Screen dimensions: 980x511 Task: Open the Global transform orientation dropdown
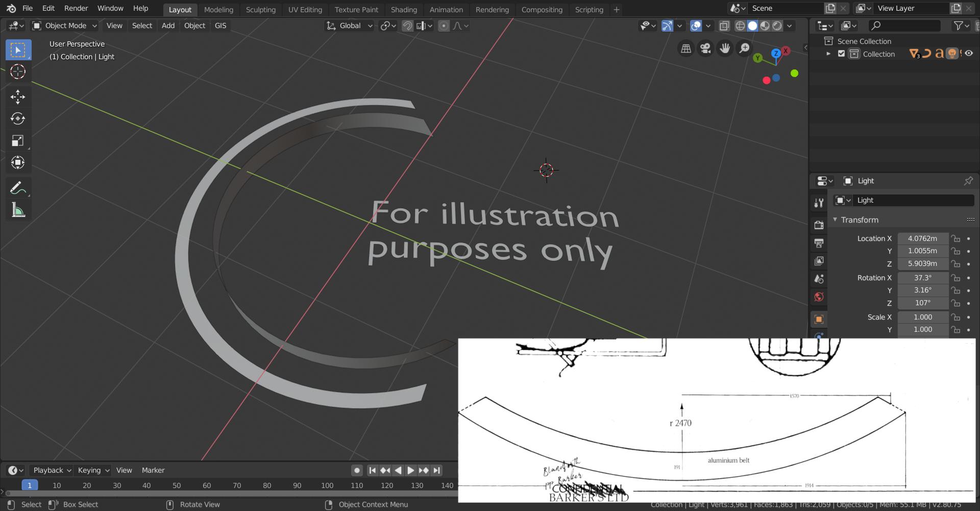349,26
